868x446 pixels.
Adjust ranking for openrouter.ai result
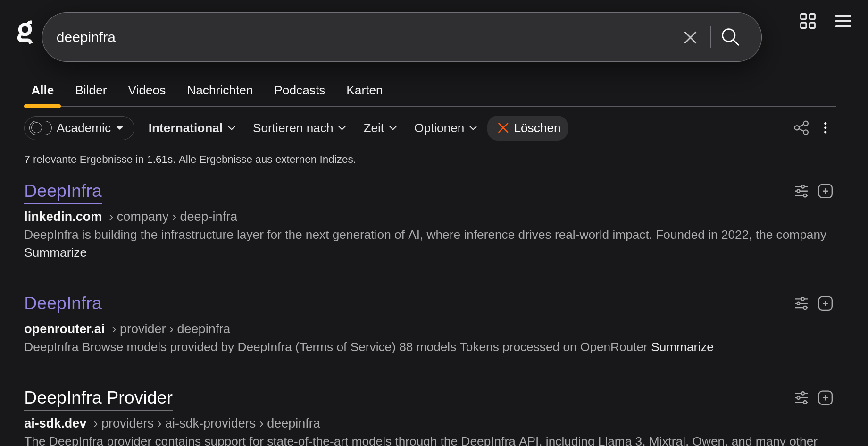801,303
